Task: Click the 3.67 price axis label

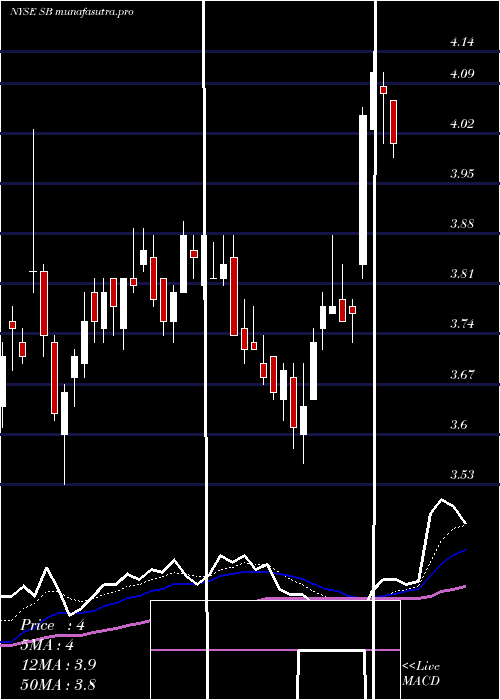Action: coord(462,375)
